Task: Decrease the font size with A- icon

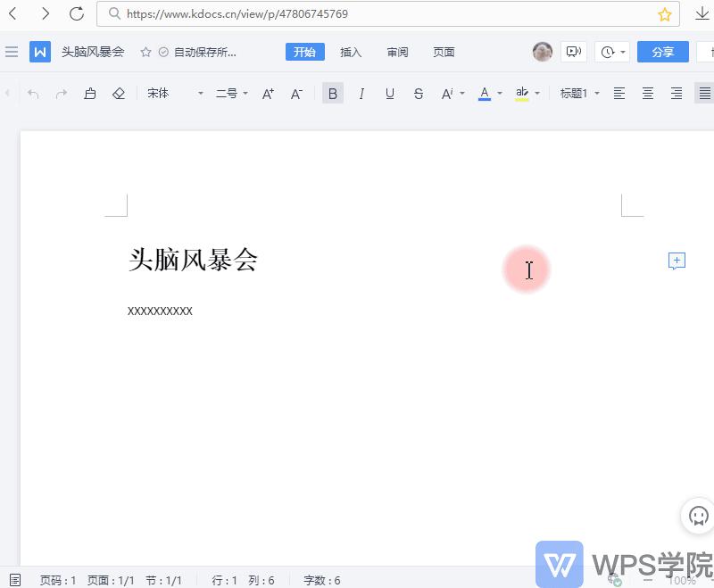Action: pyautogui.click(x=296, y=93)
